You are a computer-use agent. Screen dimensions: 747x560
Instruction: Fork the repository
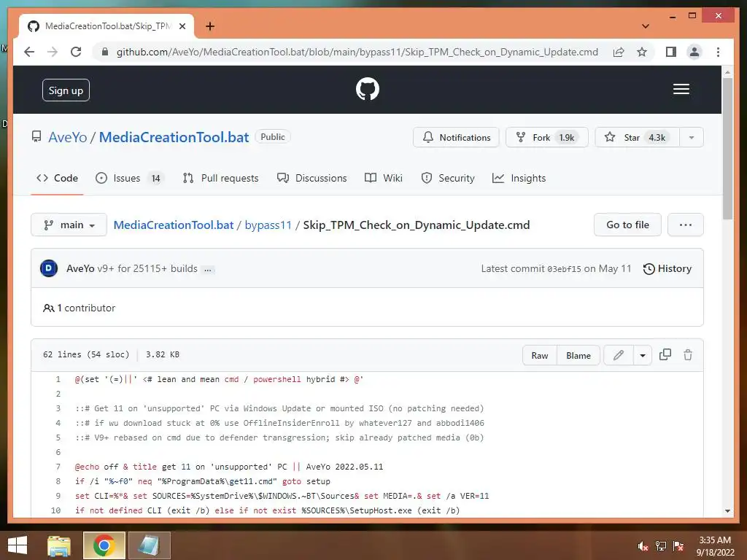(x=546, y=138)
